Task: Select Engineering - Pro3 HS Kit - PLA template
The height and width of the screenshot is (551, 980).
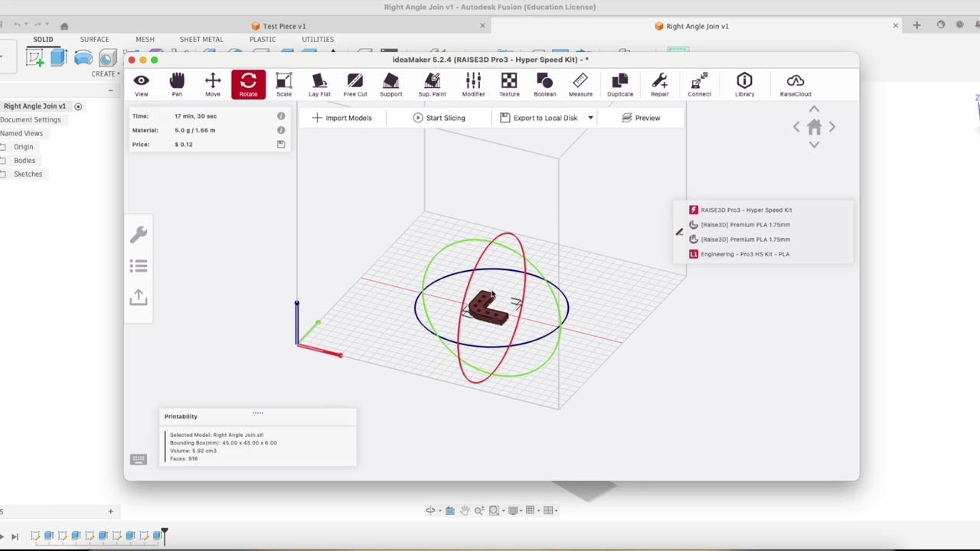Action: click(x=739, y=254)
